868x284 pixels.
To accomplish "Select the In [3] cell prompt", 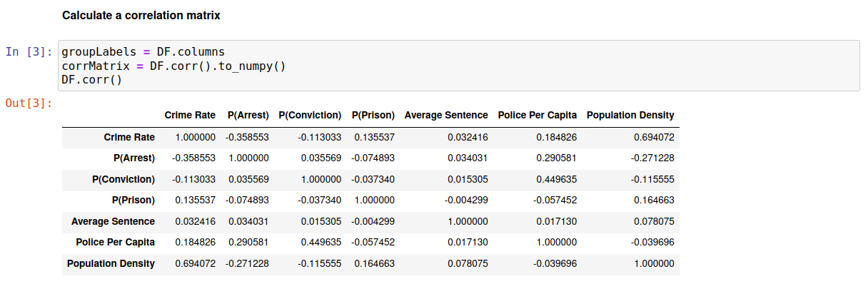I will click(x=29, y=52).
